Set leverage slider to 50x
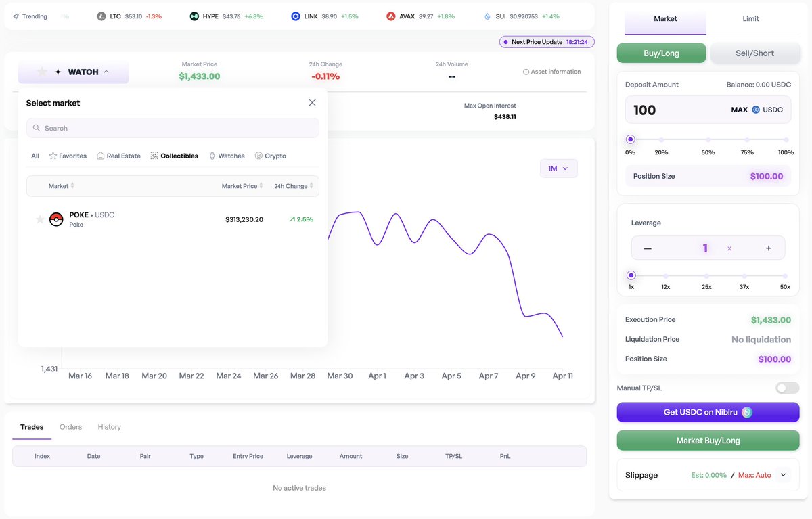This screenshot has width=812, height=519. (786, 275)
